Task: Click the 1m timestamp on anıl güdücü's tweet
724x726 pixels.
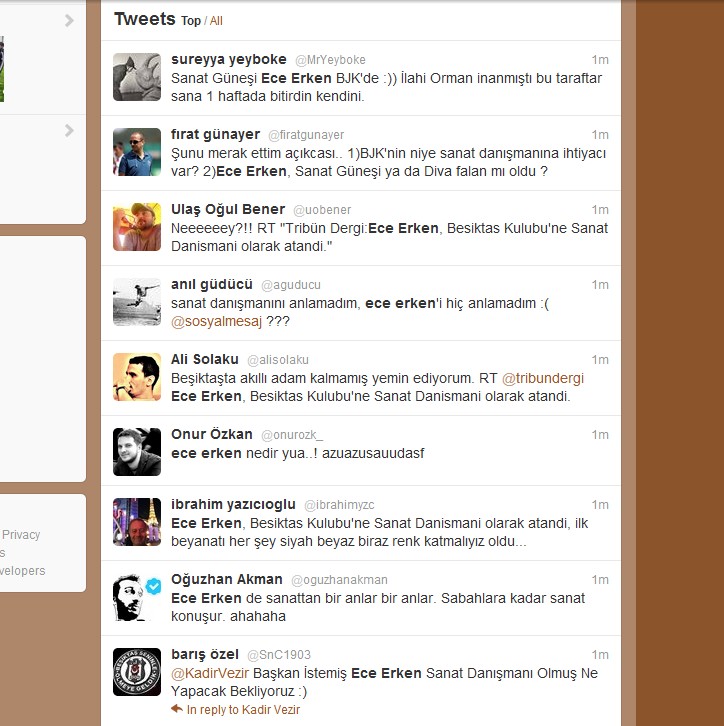Action: point(600,285)
